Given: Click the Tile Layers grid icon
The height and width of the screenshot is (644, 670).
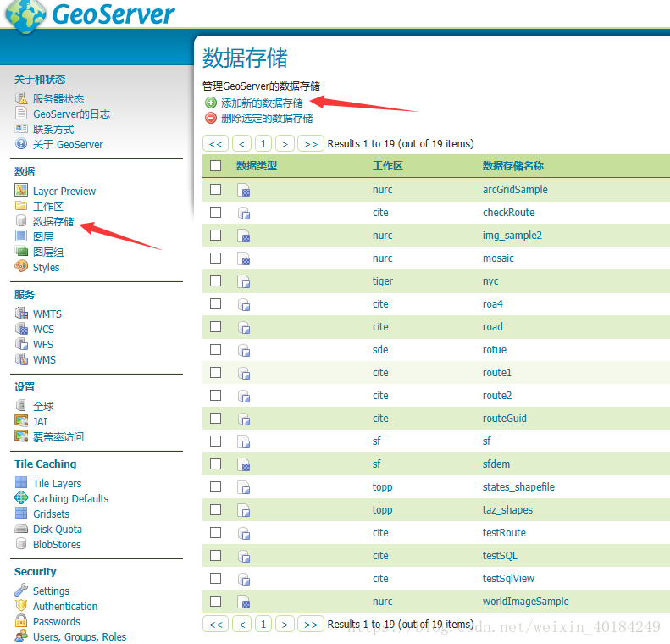Looking at the screenshot, I should [21, 482].
